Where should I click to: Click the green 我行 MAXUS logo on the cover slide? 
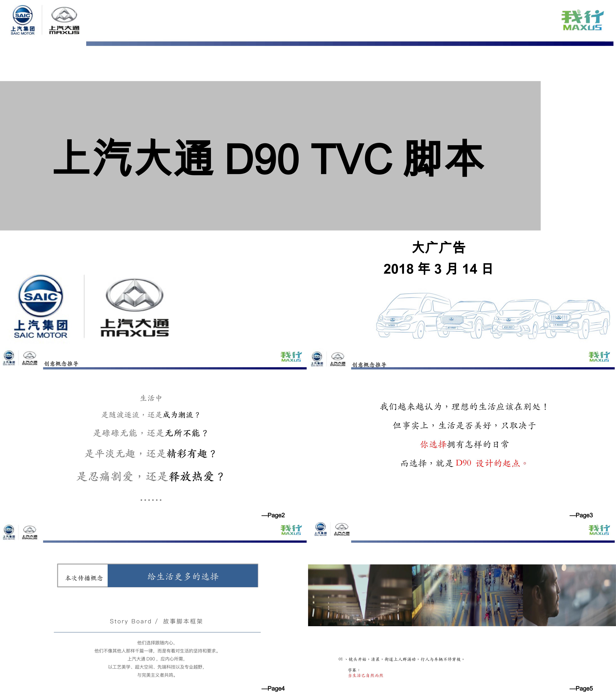[582, 21]
